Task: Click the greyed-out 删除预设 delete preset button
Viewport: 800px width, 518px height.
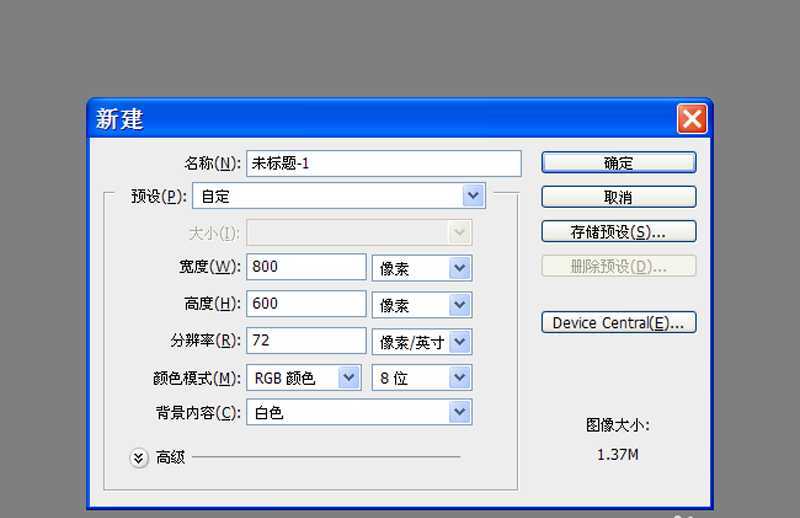Action: coord(618,266)
